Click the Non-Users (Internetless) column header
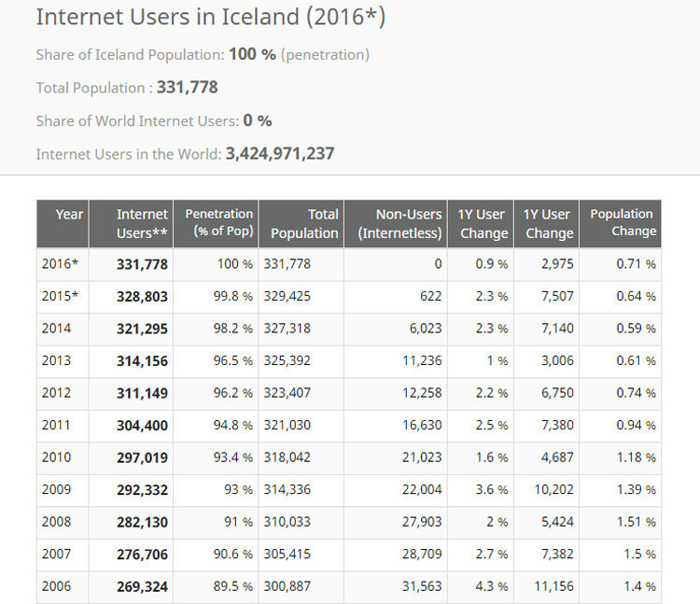The image size is (700, 604). click(x=399, y=224)
